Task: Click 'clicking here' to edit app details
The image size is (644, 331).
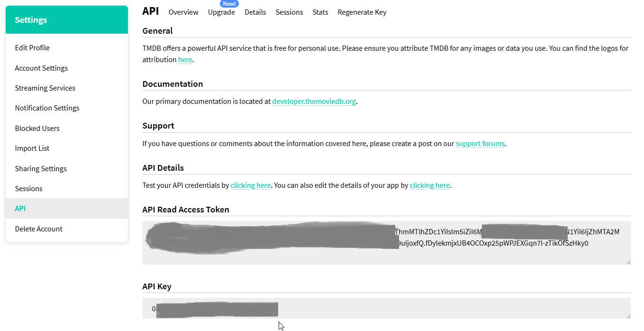Action: [x=430, y=185]
